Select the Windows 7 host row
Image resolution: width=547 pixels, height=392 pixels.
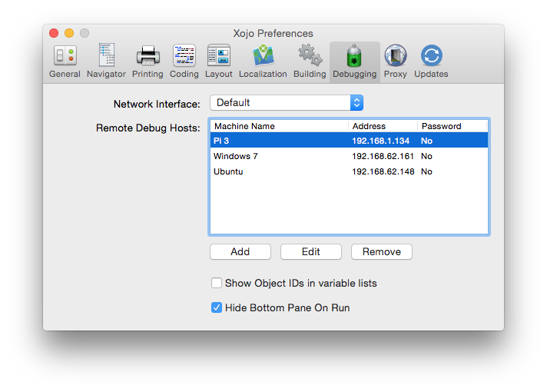tap(349, 156)
